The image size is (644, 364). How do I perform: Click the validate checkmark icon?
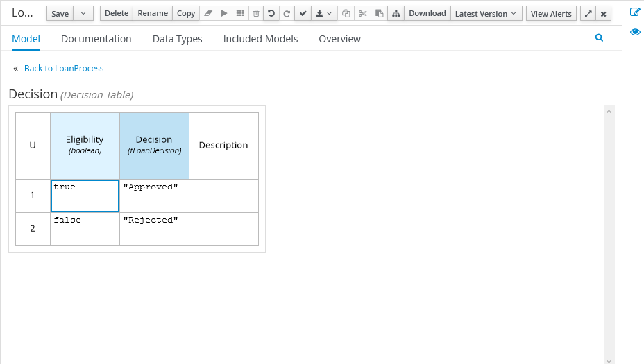[303, 14]
